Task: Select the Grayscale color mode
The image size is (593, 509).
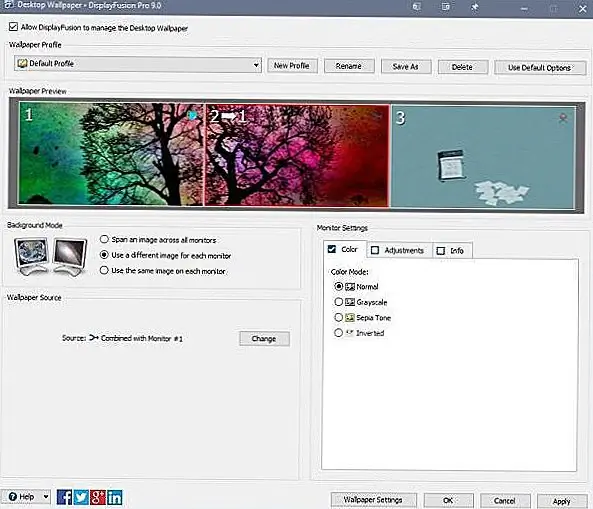Action: [338, 302]
